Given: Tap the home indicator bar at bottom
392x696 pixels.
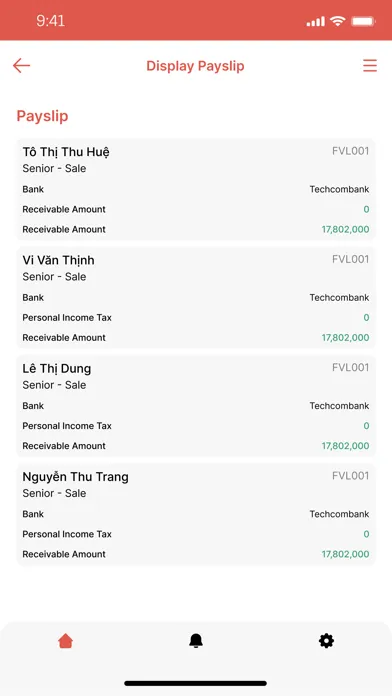Looking at the screenshot, I should 196,683.
